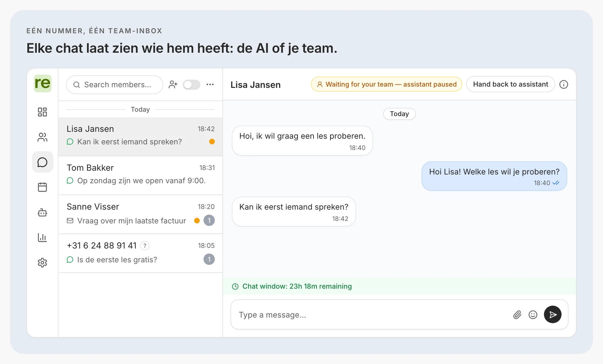Image resolution: width=603 pixels, height=364 pixels.
Task: Click unread badge on Sanne Visser row
Action: coord(209,221)
